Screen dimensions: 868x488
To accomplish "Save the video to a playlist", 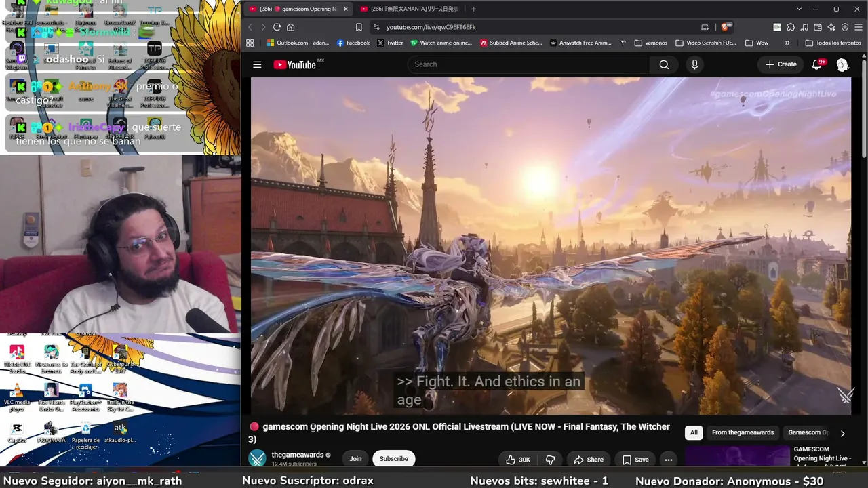I will (635, 460).
